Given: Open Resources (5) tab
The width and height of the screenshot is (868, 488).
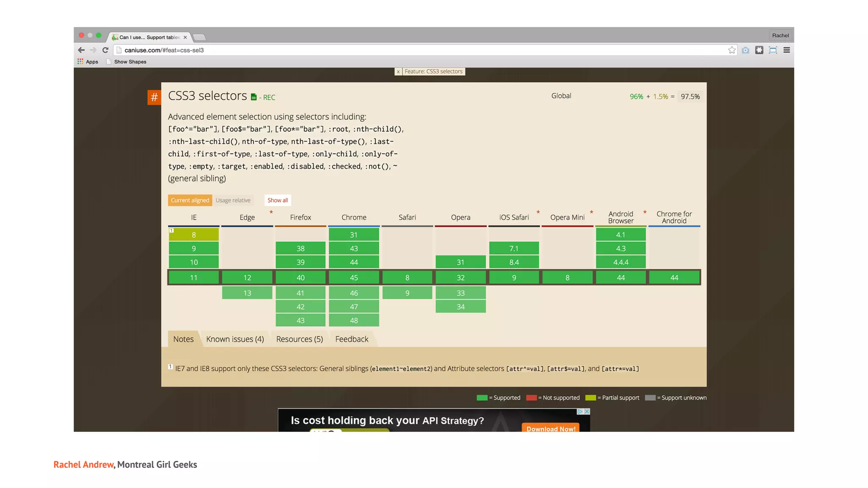Looking at the screenshot, I should point(299,339).
